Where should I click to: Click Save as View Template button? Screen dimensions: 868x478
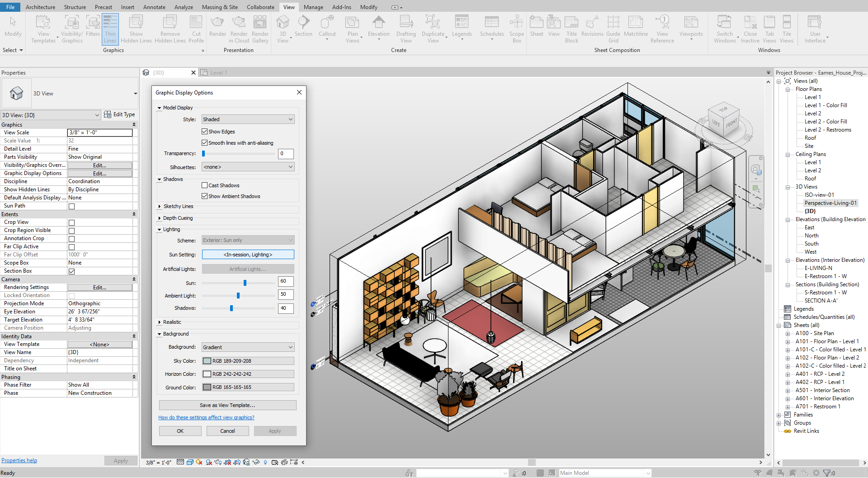227,405
